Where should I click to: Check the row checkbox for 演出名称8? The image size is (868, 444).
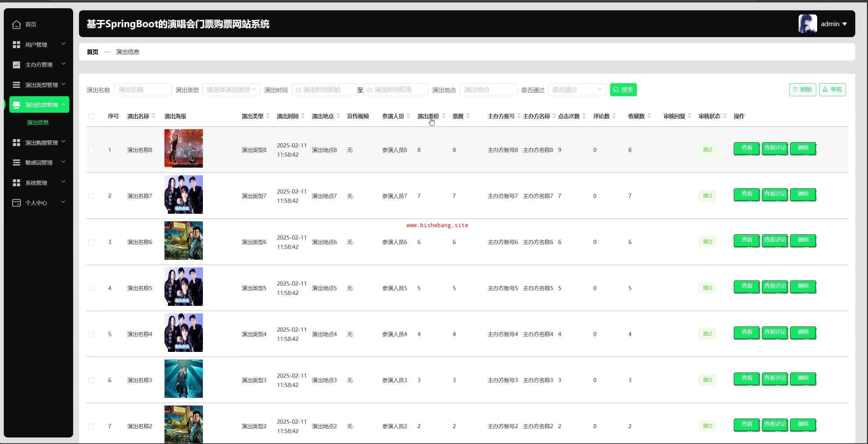(x=91, y=150)
